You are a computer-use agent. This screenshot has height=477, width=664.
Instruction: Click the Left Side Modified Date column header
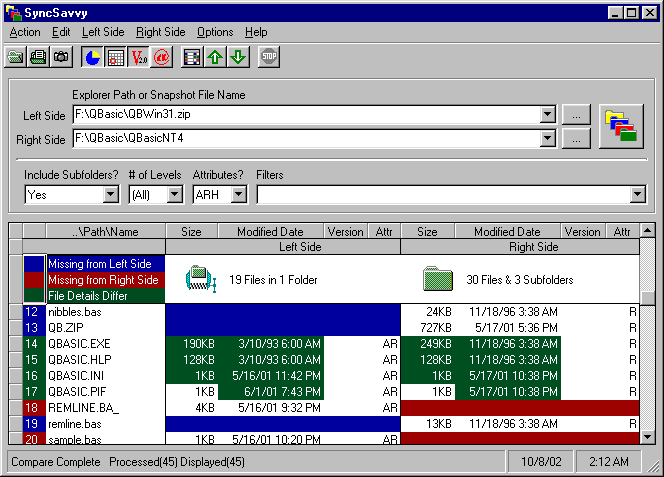(x=270, y=231)
